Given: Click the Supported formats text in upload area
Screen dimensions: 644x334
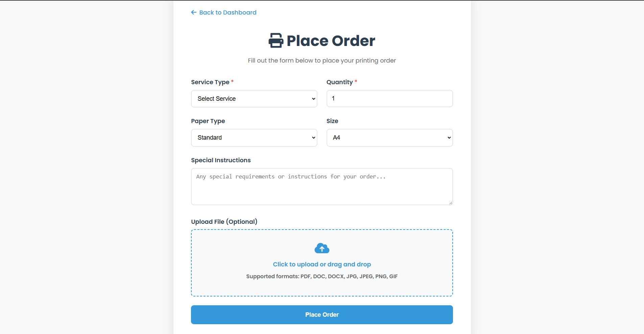Looking at the screenshot, I should click(321, 276).
